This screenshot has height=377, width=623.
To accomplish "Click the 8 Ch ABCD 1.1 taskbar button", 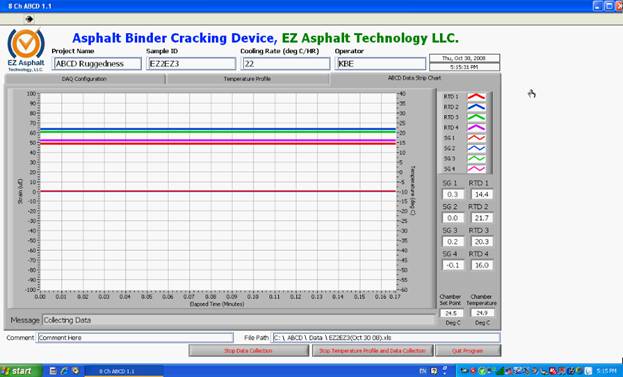I will (x=124, y=371).
